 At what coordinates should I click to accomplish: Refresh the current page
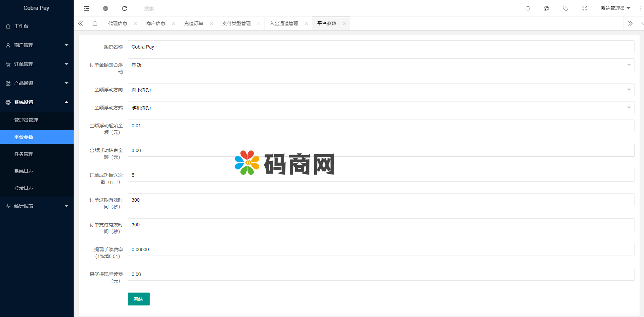(x=125, y=8)
